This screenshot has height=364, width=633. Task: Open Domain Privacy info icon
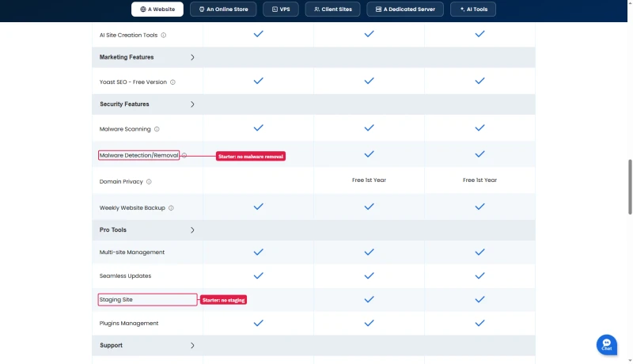149,181
